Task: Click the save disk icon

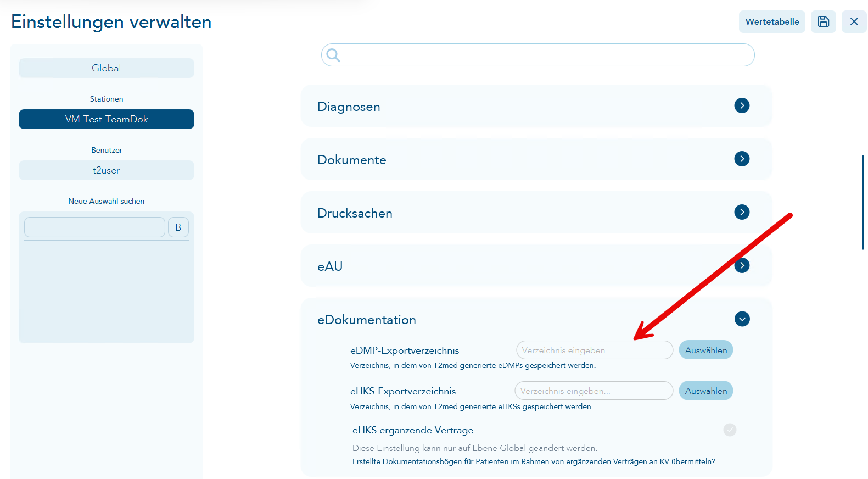Action: [823, 21]
